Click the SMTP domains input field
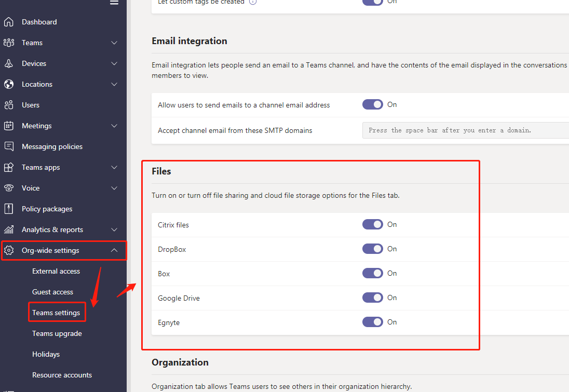This screenshot has width=569, height=392. 466,130
